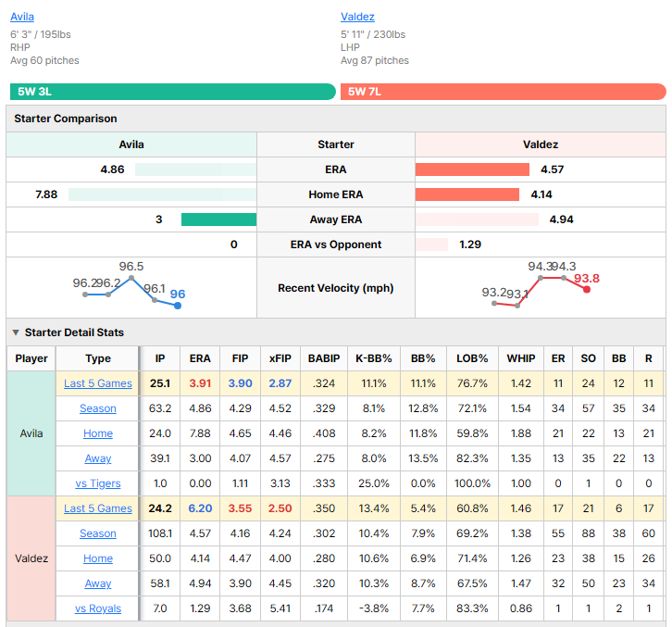Image resolution: width=672 pixels, height=627 pixels.
Task: Open the vs Tigers link
Action: click(x=98, y=483)
